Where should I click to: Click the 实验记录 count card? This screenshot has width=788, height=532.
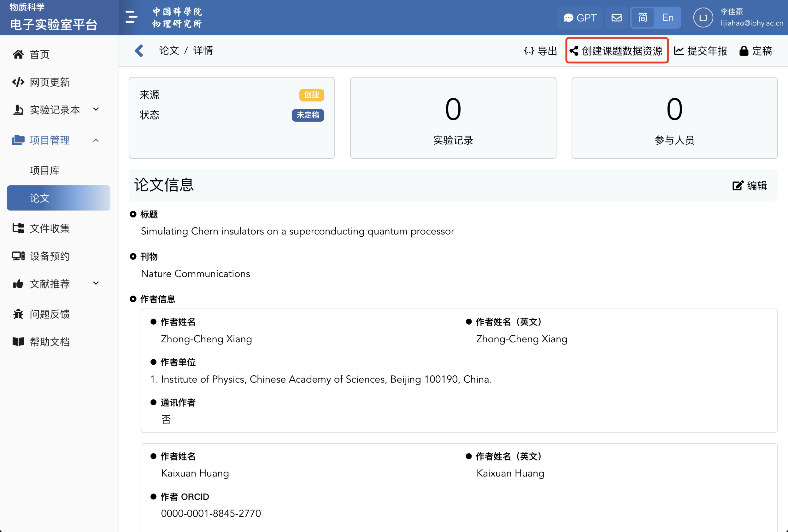453,118
